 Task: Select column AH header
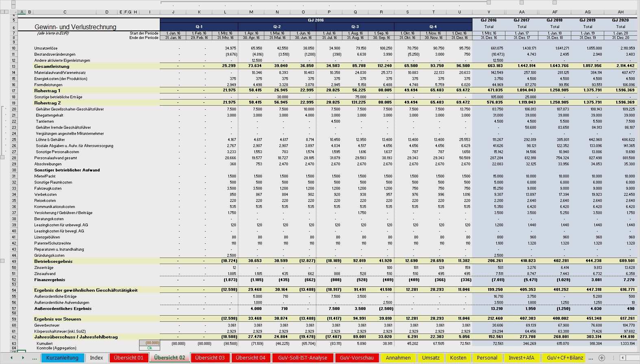pos(620,12)
